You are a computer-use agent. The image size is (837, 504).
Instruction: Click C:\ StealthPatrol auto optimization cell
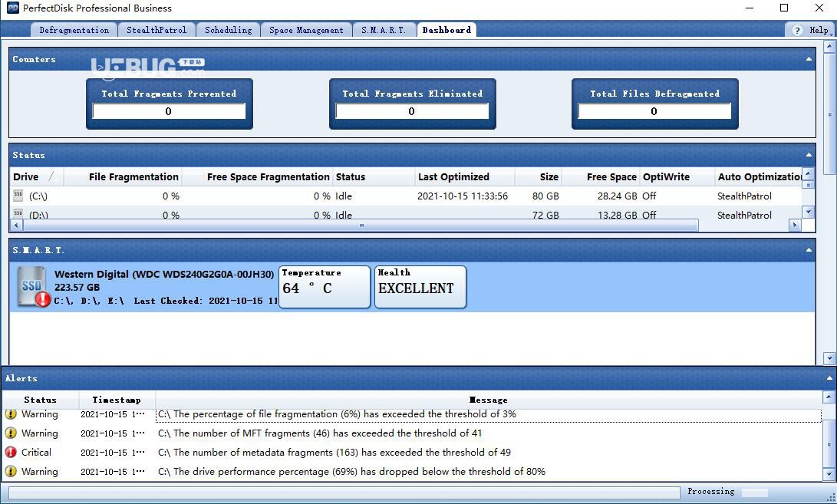(744, 196)
